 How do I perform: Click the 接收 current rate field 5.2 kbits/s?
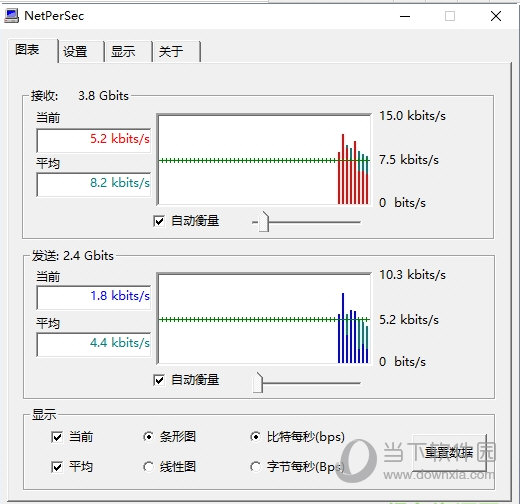tap(94, 140)
